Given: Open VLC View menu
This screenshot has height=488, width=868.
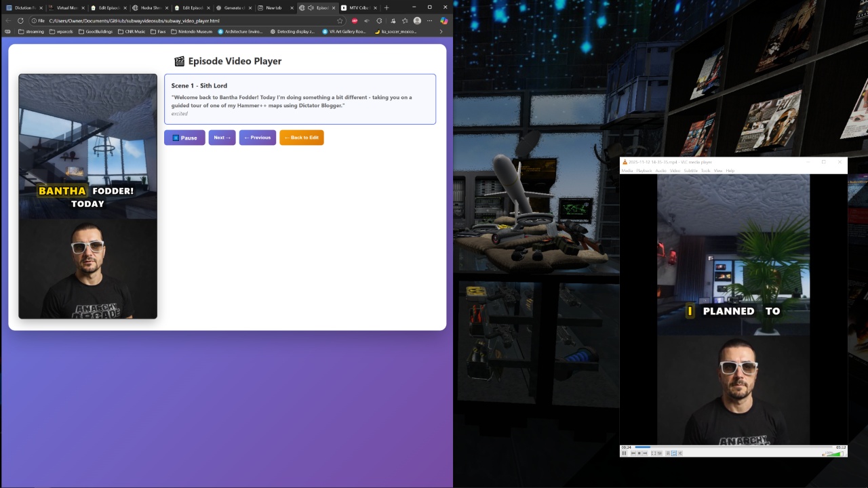Looking at the screenshot, I should tap(718, 171).
